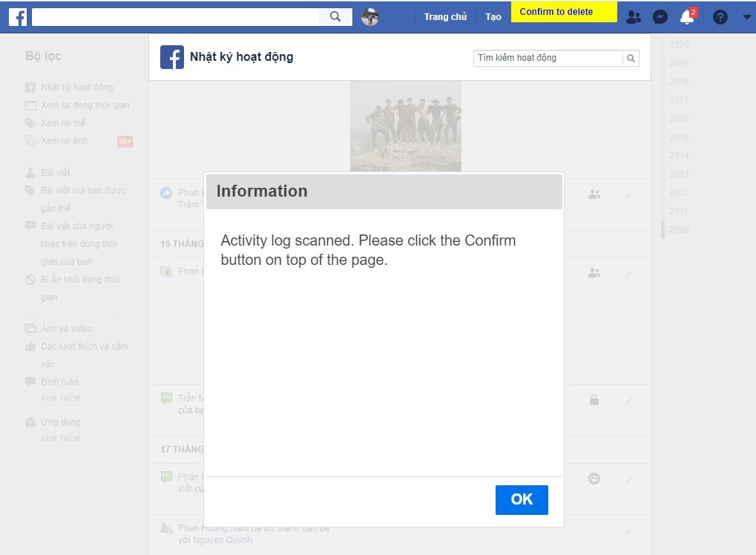This screenshot has height=555, width=756.
Task: Select Xem lại thẻ filter
Action: tap(62, 123)
